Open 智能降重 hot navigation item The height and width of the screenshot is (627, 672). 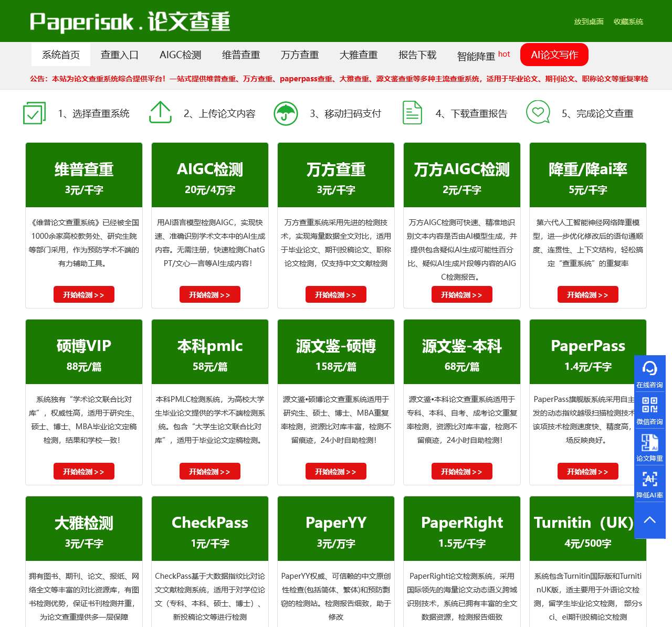pyautogui.click(x=484, y=55)
